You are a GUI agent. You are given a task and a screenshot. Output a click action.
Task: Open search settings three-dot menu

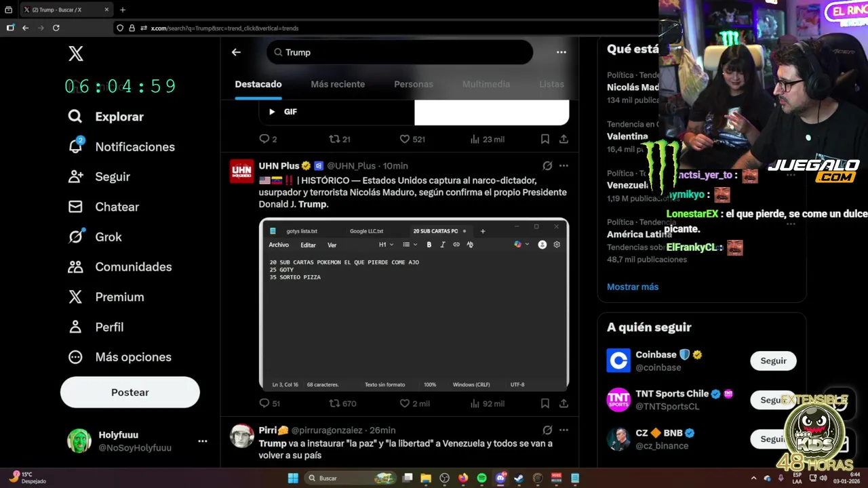click(561, 52)
